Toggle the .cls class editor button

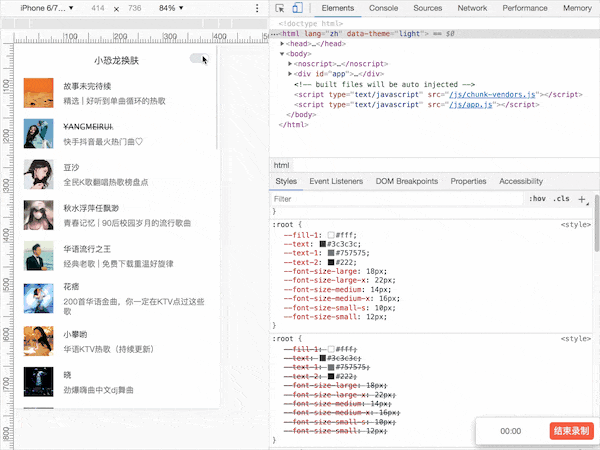(x=561, y=200)
